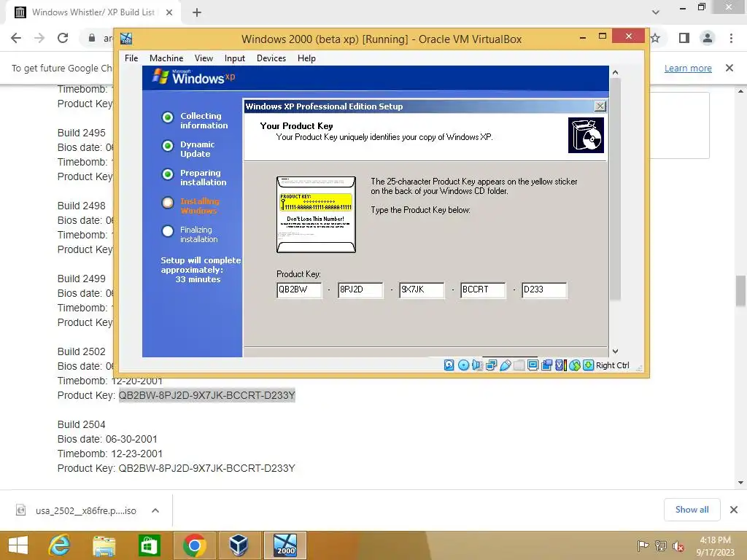Open the Help menu in VirtualBox
The image size is (747, 560).
306,58
